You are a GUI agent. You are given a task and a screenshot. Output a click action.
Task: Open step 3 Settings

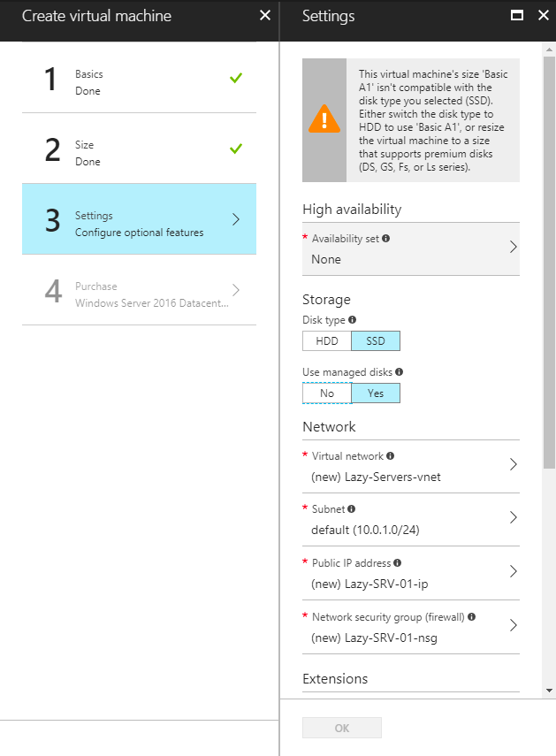[x=139, y=224]
